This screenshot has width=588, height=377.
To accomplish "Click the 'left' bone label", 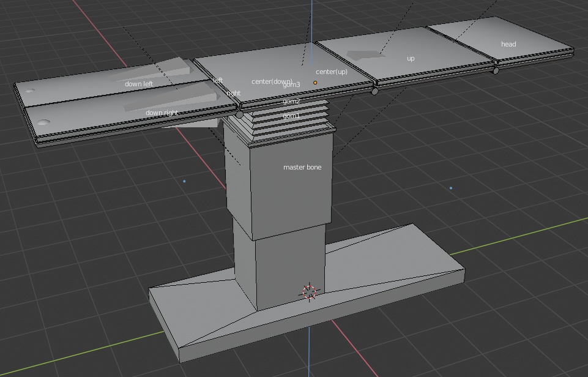I will click(x=218, y=80).
